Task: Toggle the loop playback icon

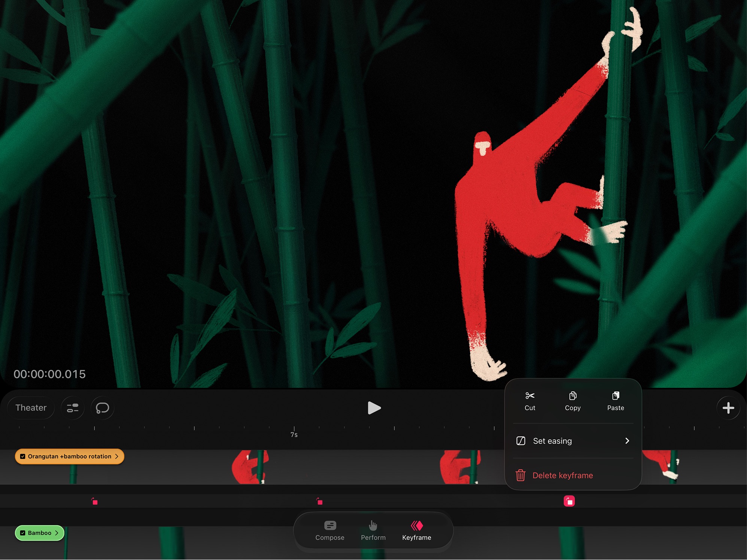Action: 102,408
